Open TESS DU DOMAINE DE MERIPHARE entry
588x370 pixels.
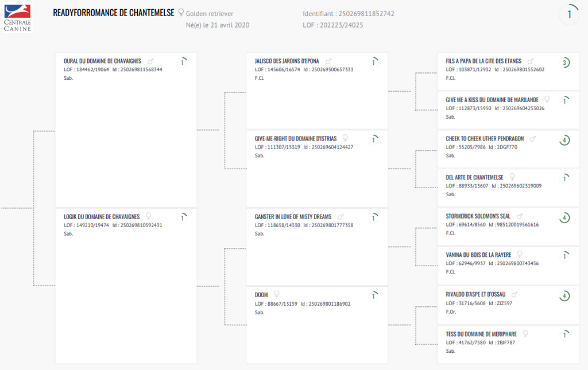(481, 334)
